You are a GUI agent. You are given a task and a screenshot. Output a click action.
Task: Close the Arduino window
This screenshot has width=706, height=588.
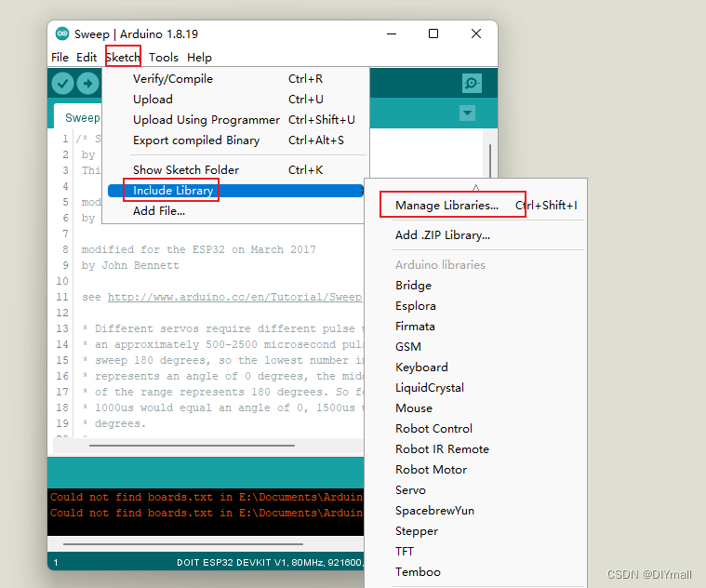click(476, 33)
